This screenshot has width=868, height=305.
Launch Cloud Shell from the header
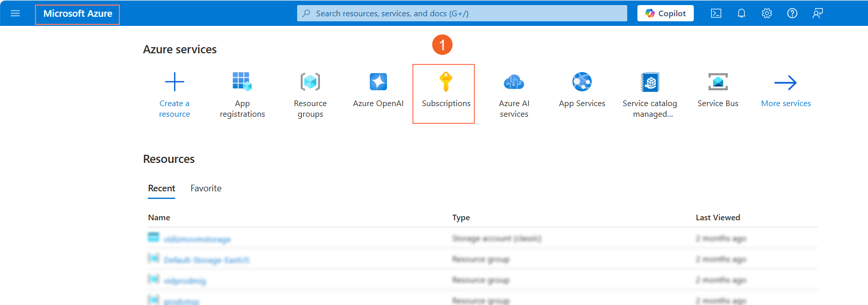(716, 14)
